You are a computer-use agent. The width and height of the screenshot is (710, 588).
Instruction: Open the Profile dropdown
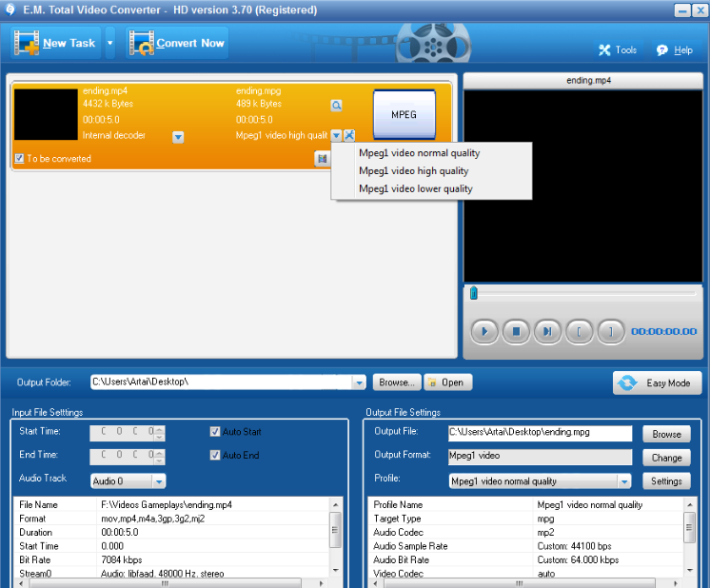624,481
